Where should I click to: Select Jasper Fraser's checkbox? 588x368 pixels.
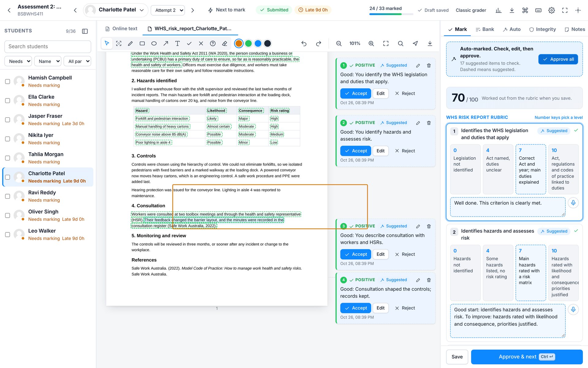(8, 120)
